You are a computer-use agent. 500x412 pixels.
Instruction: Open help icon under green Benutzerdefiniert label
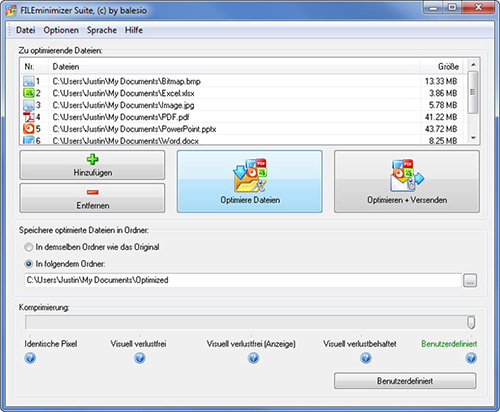[471, 358]
